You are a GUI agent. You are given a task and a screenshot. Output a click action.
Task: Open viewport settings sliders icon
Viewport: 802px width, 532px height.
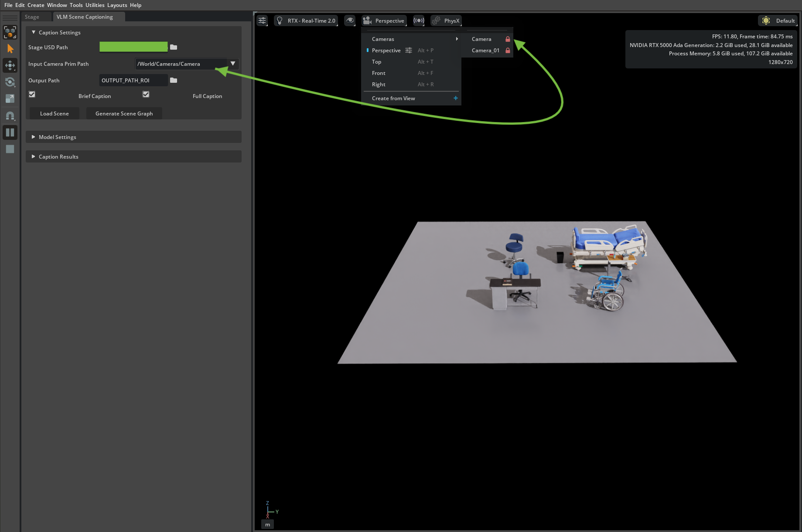pos(262,20)
